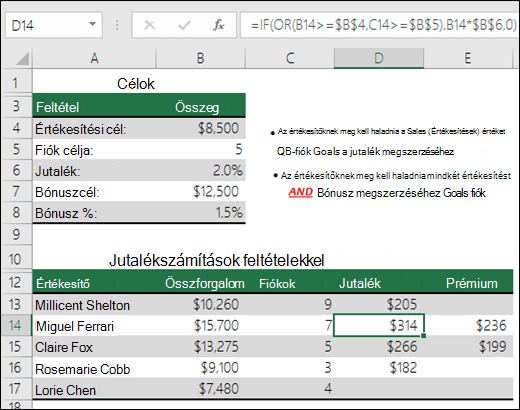Click the 'Claire Fox' cell
Screen dimensions: 520x410
[x=94, y=347]
